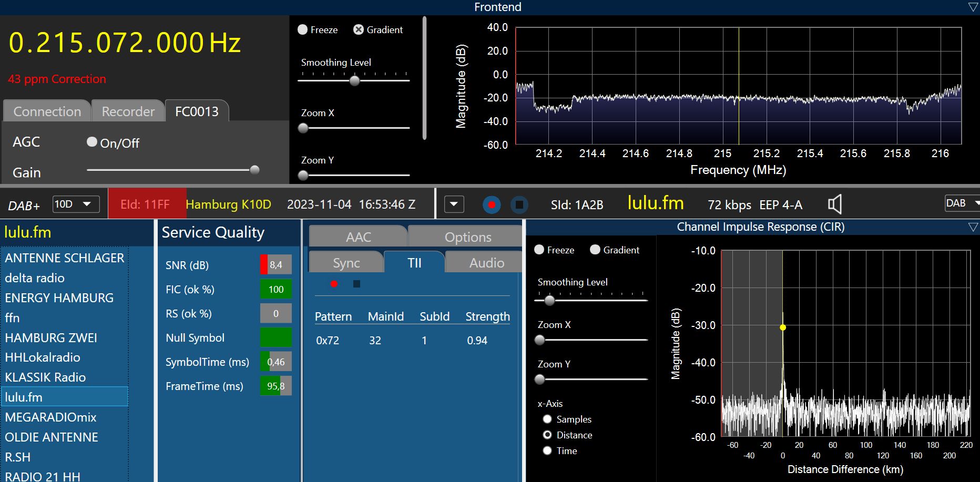Select Samples for the CIR x-Axis
This screenshot has height=482, width=980.
tap(547, 419)
